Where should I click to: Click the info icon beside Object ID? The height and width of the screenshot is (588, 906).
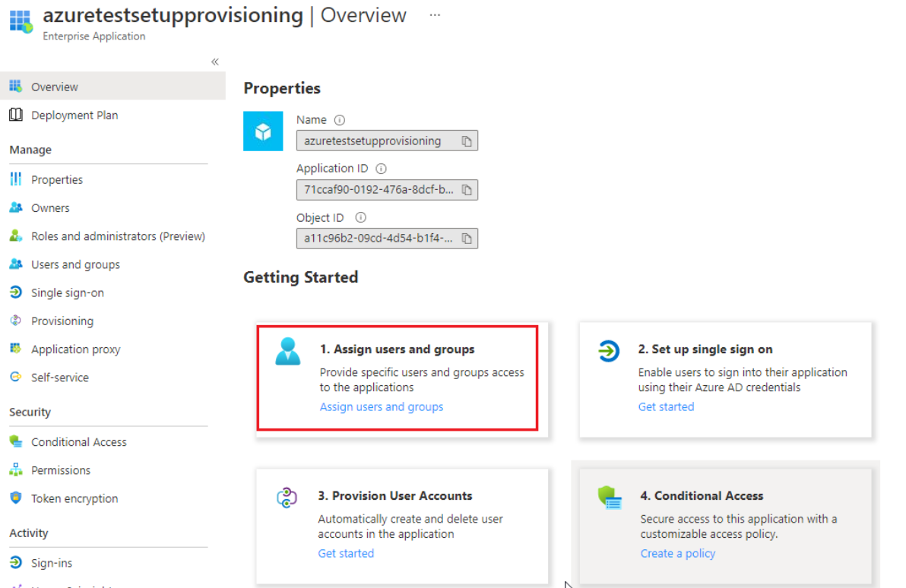[x=360, y=218]
